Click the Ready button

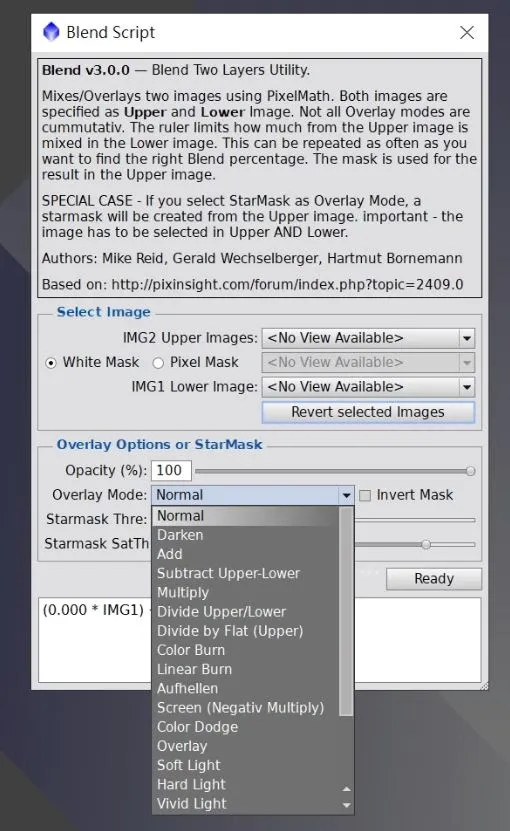click(434, 579)
